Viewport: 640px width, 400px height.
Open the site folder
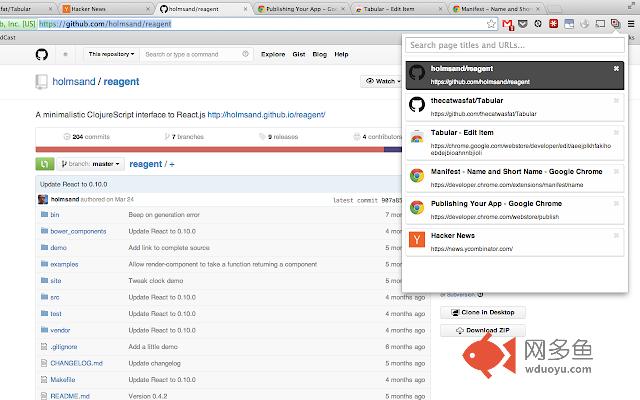point(56,280)
